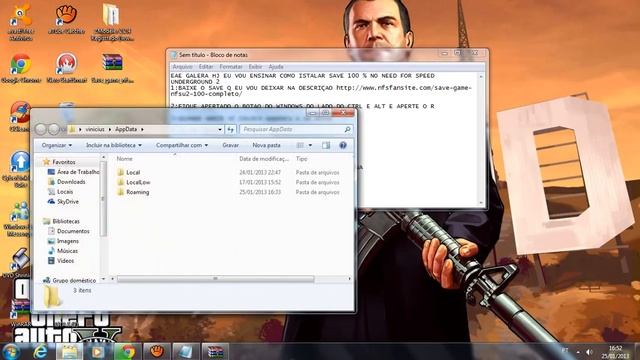
Task: Open the folder icon on the desktop
Action: click(112, 21)
